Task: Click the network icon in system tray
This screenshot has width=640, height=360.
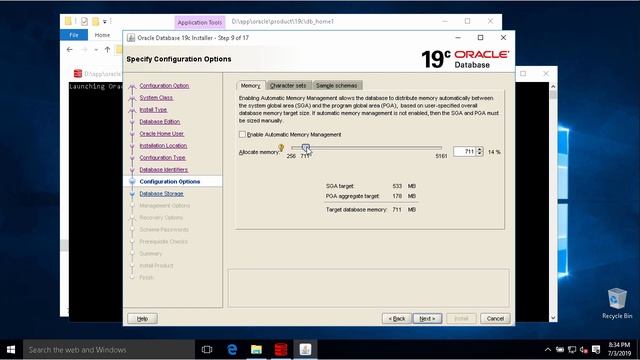Action: point(572,350)
